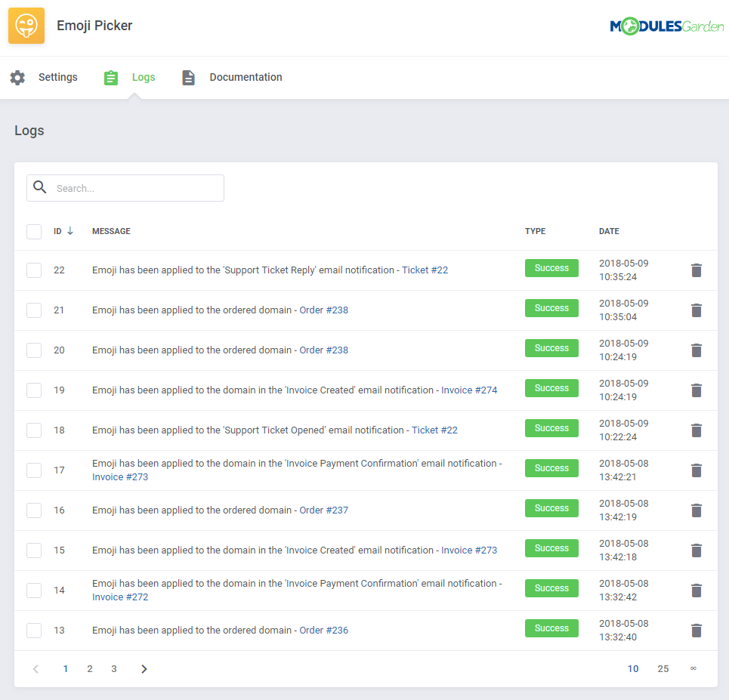The width and height of the screenshot is (729, 700).
Task: Open Invoice #274 link
Action: click(469, 390)
